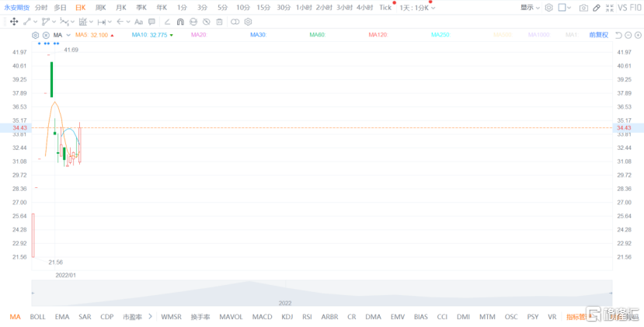Expand polygon shape tool options arrow
The width and height of the screenshot is (644, 327).
click(54, 23)
